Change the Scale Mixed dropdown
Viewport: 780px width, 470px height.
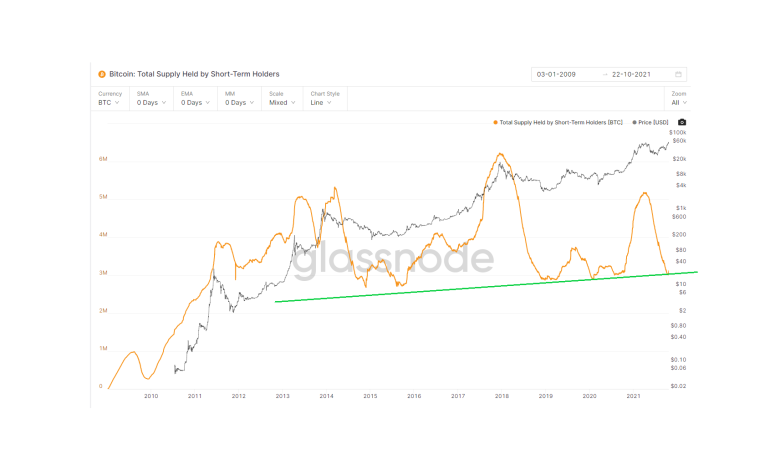pyautogui.click(x=283, y=102)
